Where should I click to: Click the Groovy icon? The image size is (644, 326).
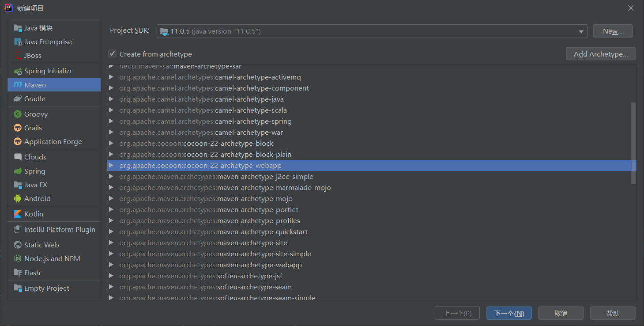coord(18,114)
